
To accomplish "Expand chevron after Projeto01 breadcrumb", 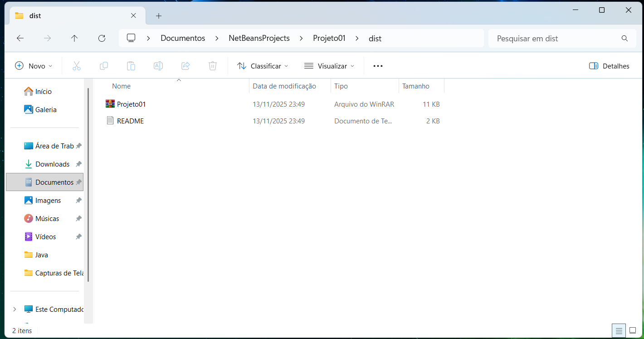I will 357,39.
